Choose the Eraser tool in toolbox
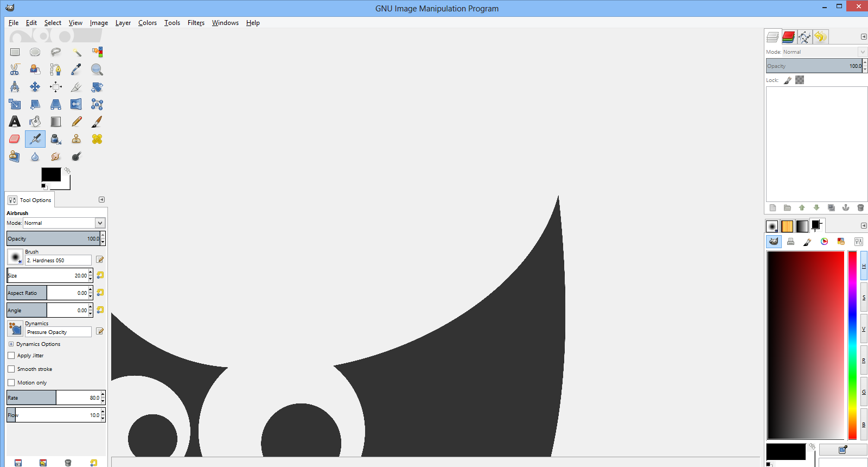 [15, 139]
